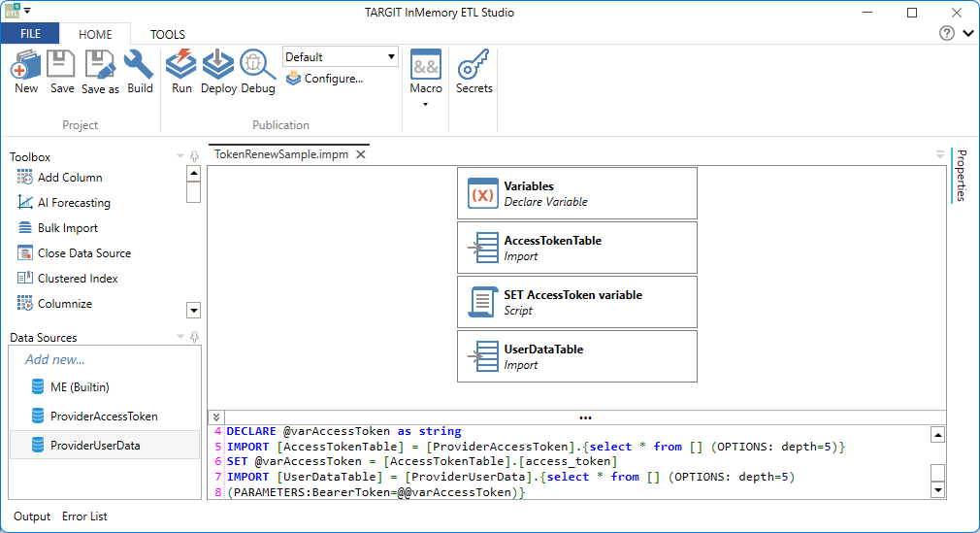This screenshot has height=533, width=980.
Task: Click script editor scroll up arrow
Action: coord(937,435)
